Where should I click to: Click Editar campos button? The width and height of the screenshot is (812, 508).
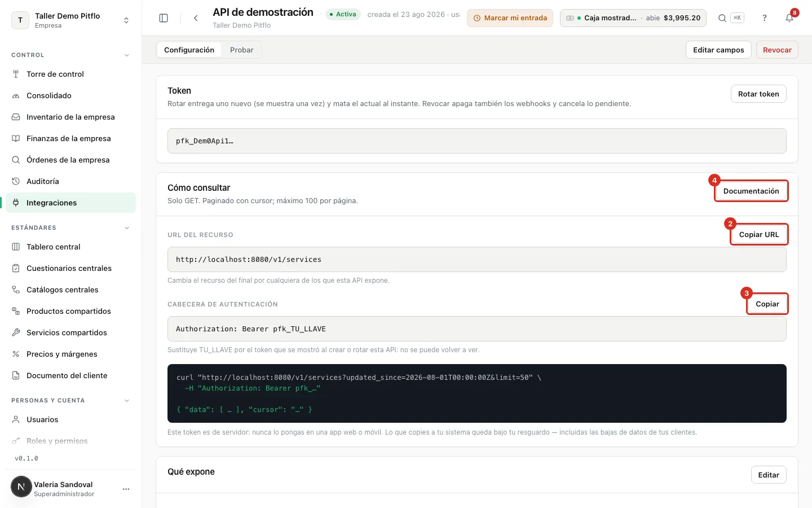[718, 50]
